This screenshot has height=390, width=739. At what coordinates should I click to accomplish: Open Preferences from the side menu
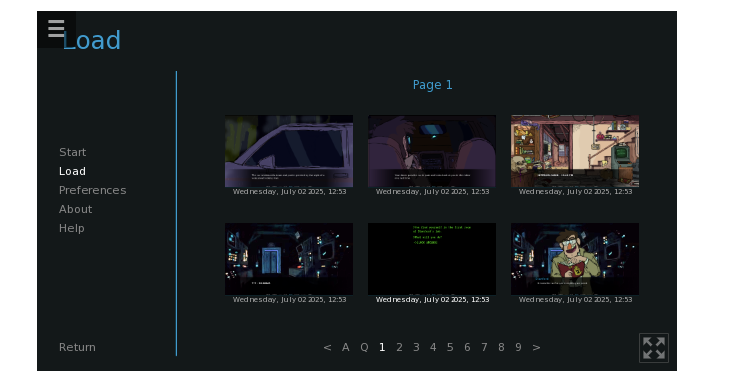coord(92,190)
